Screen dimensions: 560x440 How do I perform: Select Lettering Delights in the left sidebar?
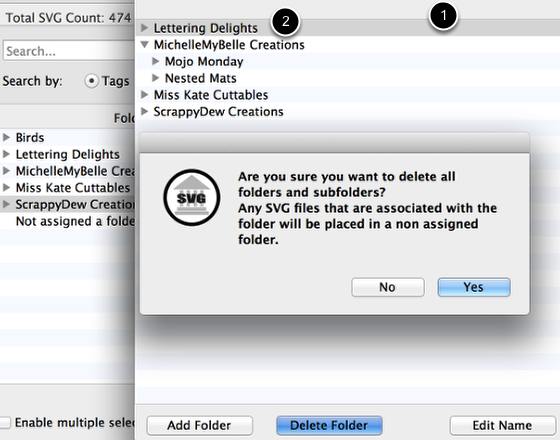pos(68,154)
